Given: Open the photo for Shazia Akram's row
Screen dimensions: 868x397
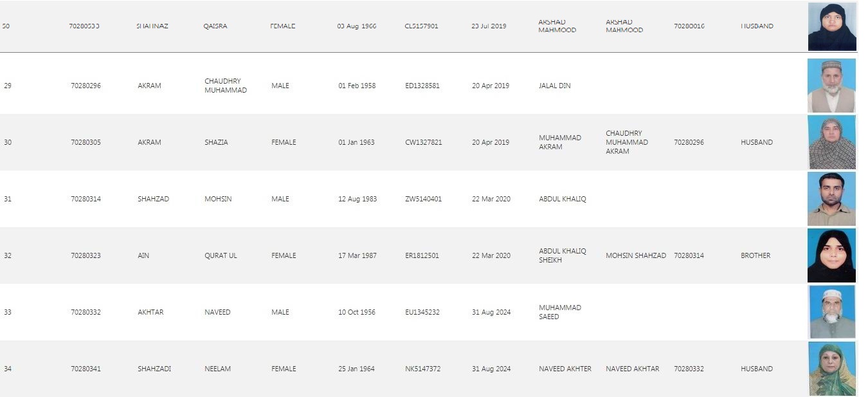Looking at the screenshot, I should pyautogui.click(x=831, y=142).
